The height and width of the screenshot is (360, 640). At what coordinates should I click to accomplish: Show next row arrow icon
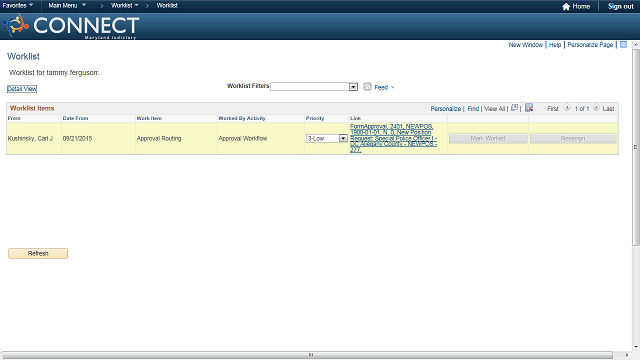[596, 108]
